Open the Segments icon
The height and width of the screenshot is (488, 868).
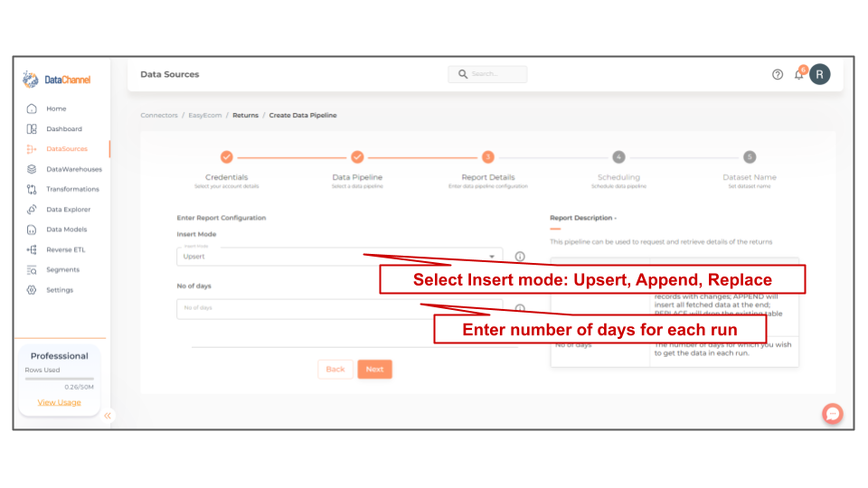(32, 270)
